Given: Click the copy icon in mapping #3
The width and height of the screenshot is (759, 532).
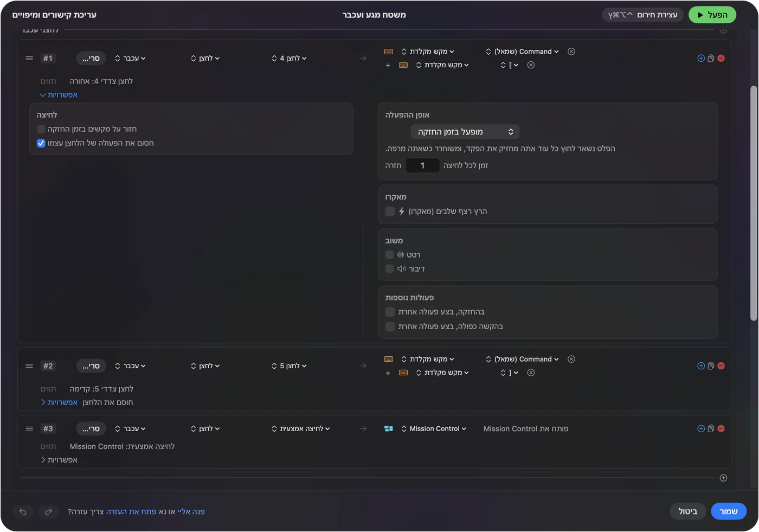Looking at the screenshot, I should pyautogui.click(x=711, y=428).
